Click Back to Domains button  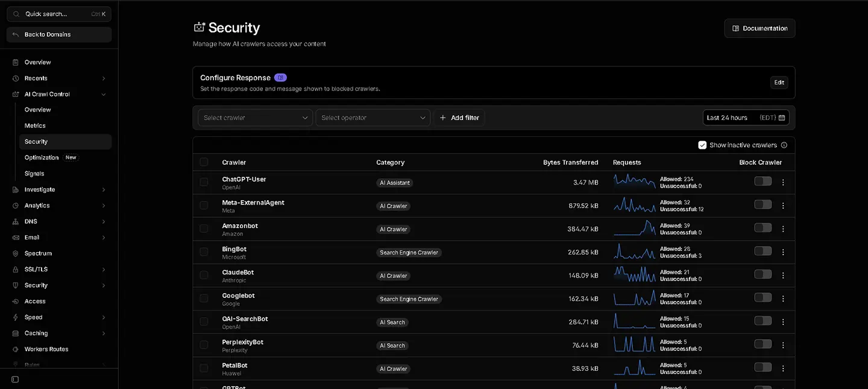59,34
